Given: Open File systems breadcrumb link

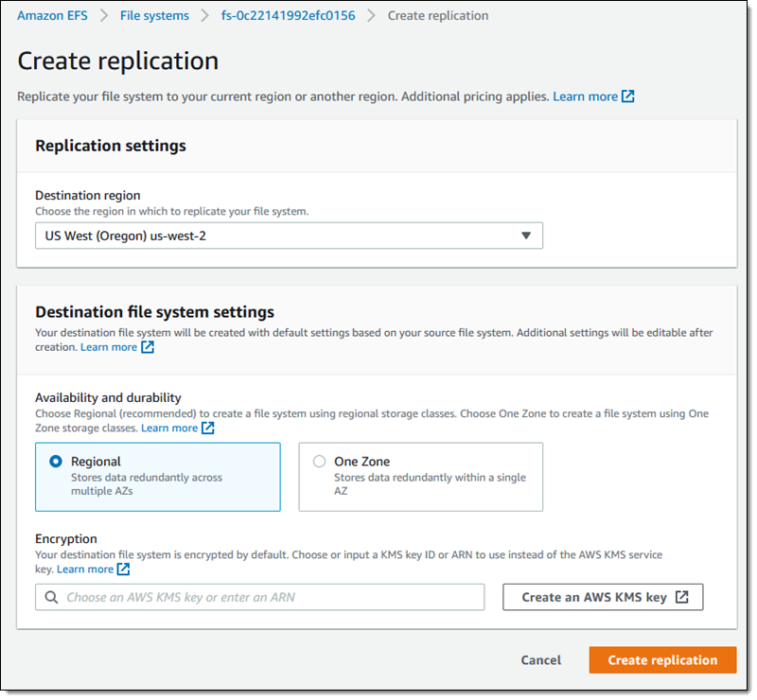Looking at the screenshot, I should tap(154, 15).
